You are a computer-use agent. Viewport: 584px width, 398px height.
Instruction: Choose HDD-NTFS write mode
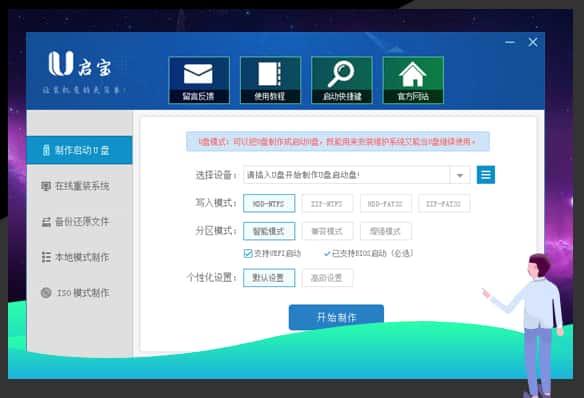tap(269, 203)
